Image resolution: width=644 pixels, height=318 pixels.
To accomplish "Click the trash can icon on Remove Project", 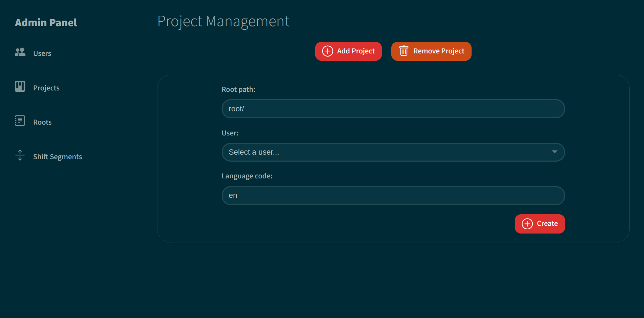I will pos(404,51).
